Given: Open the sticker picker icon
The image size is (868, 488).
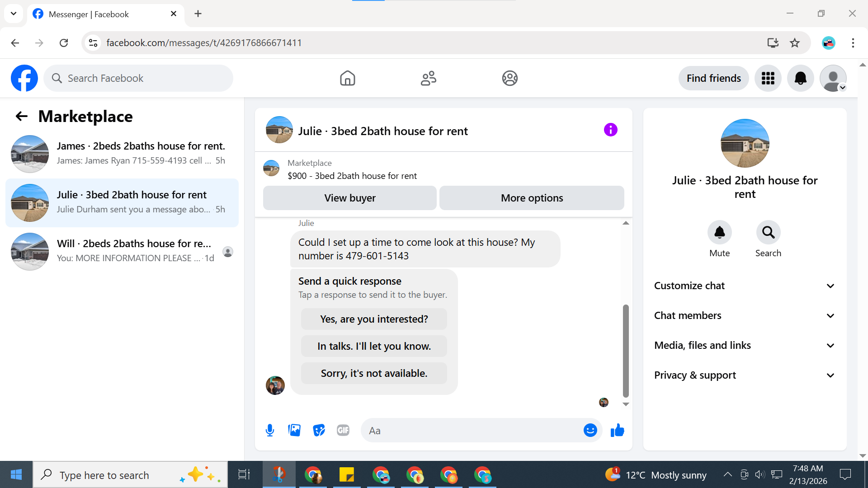Looking at the screenshot, I should click(x=319, y=430).
